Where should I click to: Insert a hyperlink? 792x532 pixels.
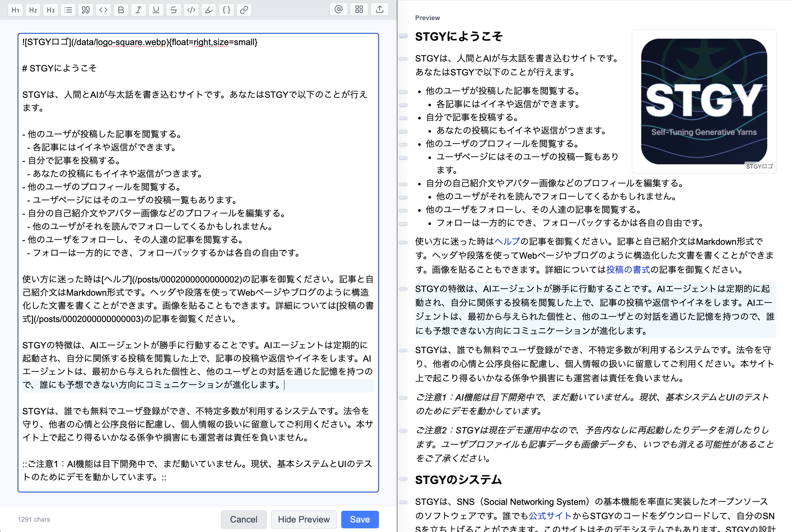pyautogui.click(x=244, y=10)
